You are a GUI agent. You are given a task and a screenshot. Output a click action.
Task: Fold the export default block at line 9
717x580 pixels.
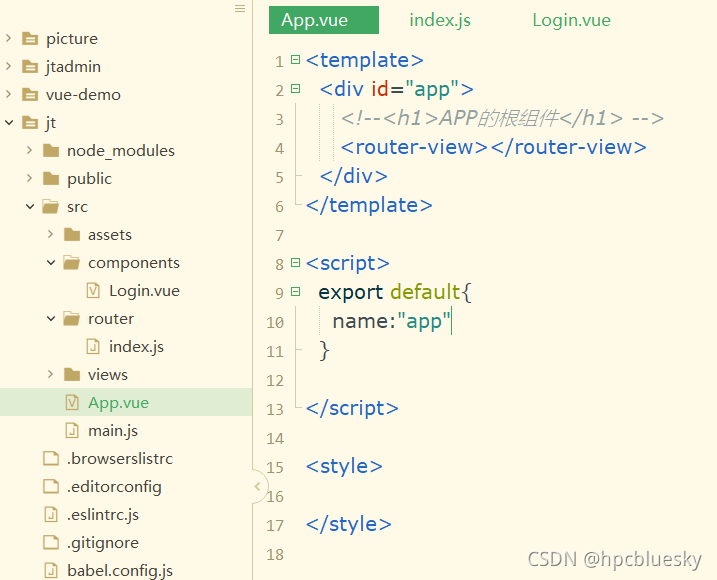(x=295, y=291)
